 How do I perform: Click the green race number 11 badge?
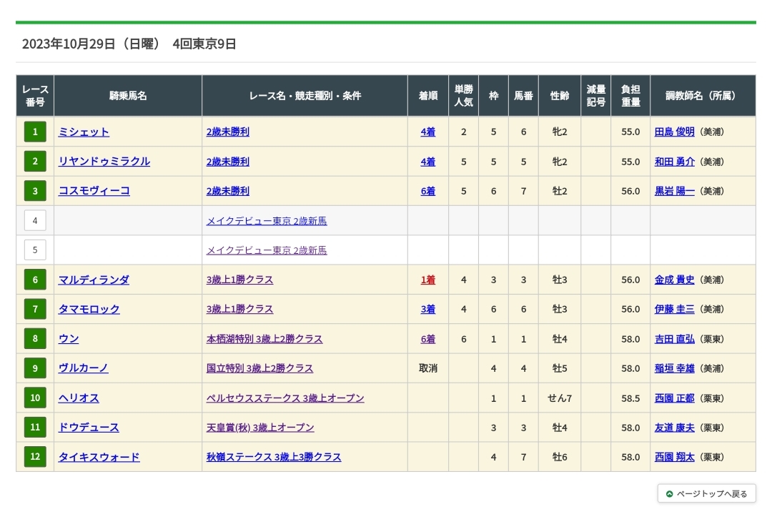[35, 428]
